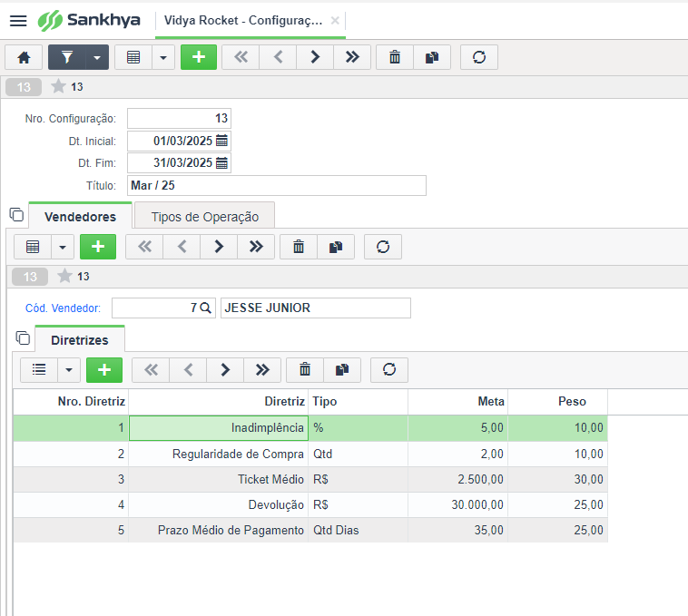Favorite configuration 13 with top star

58,86
